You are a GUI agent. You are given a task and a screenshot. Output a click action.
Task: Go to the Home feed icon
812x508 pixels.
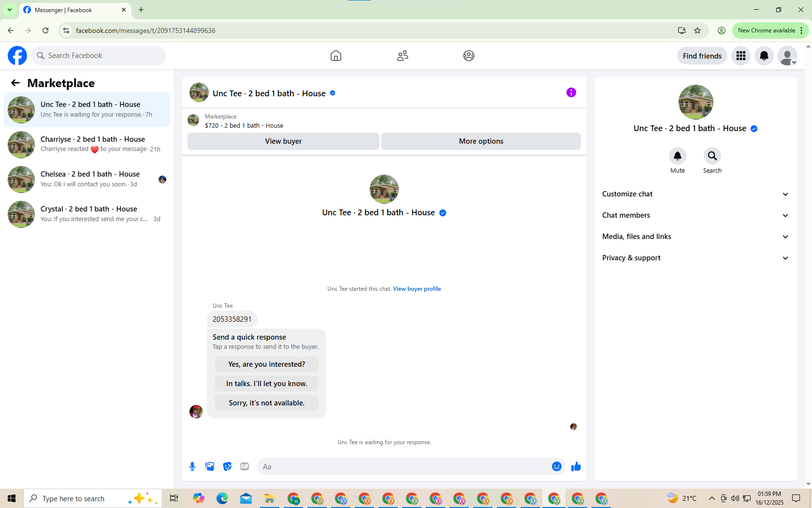(336, 56)
